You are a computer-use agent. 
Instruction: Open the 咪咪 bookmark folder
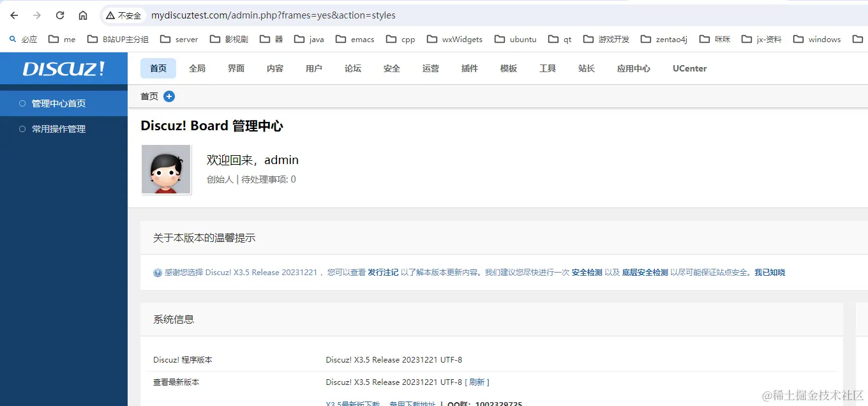(x=715, y=39)
